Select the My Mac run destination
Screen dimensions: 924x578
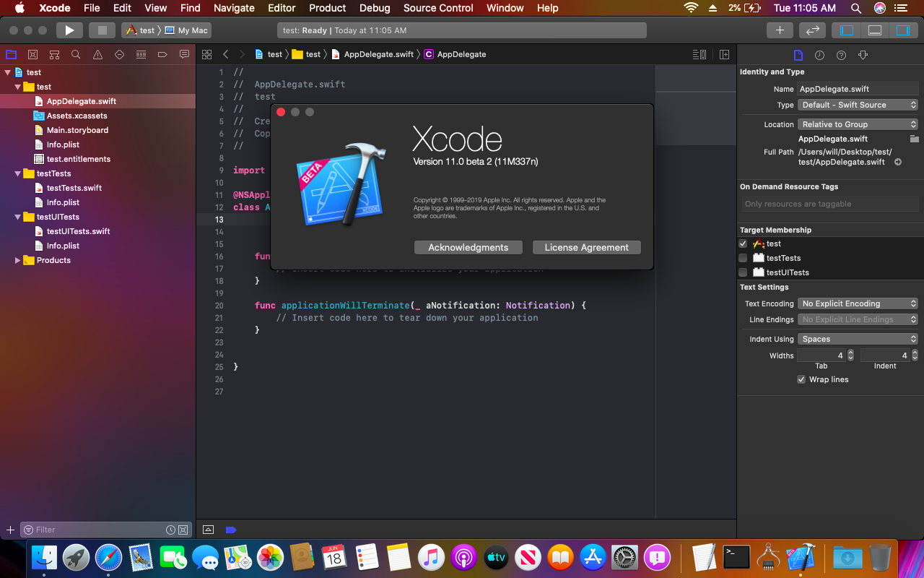pyautogui.click(x=186, y=30)
